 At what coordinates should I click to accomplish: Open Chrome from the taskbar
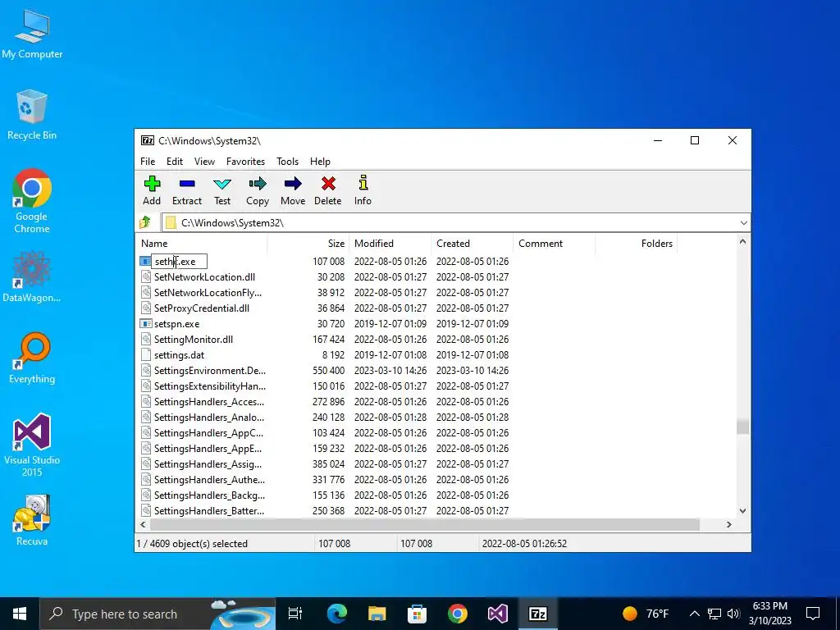[x=458, y=614]
